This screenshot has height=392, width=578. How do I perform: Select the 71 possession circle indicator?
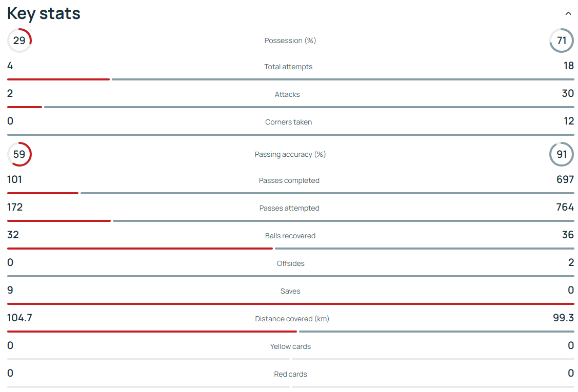click(x=562, y=40)
